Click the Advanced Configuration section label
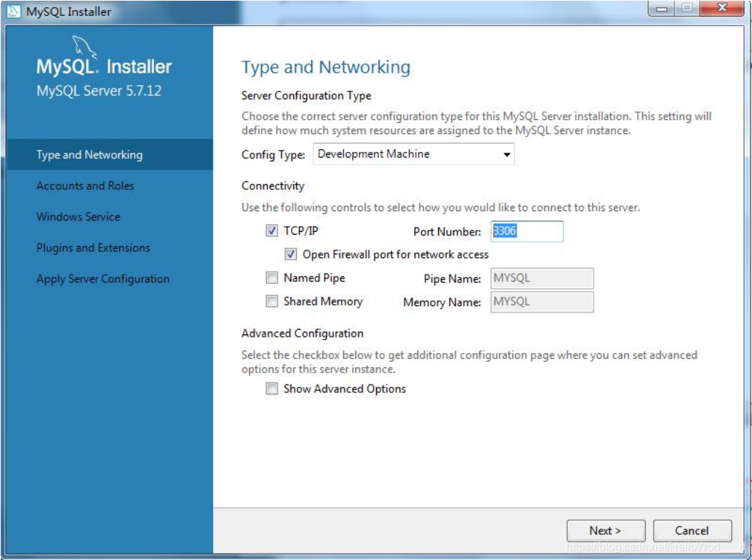 click(x=302, y=334)
